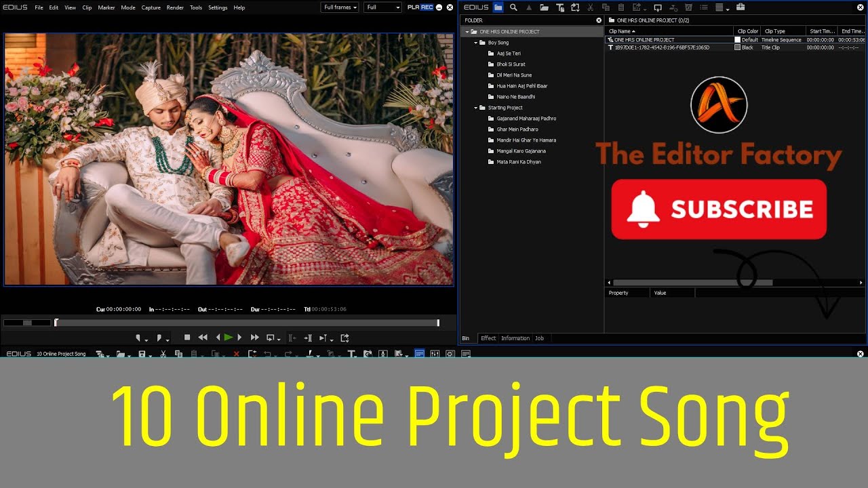Viewport: 868px width, 488px height.
Task: Click Open Project icon in timeline toolbar
Action: point(121,354)
